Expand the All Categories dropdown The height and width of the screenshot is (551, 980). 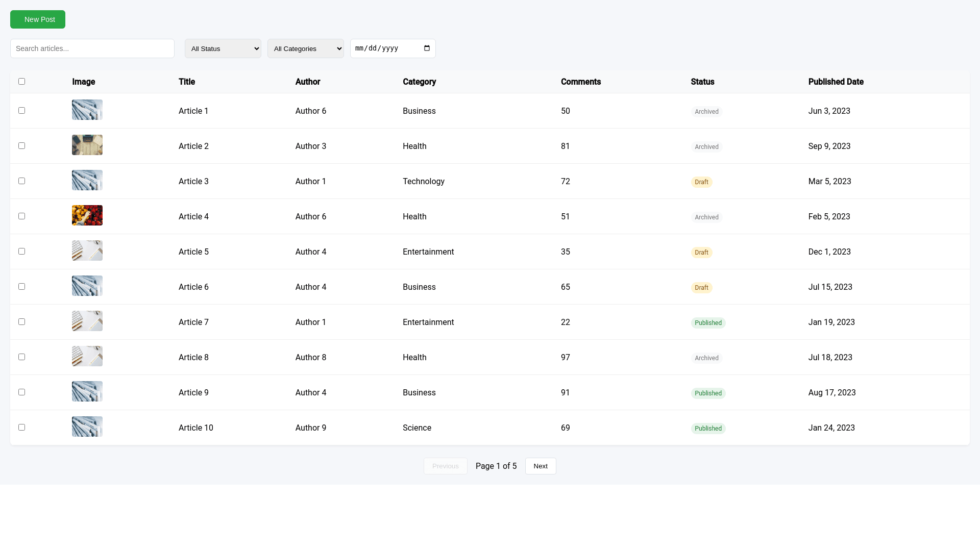[x=306, y=48]
